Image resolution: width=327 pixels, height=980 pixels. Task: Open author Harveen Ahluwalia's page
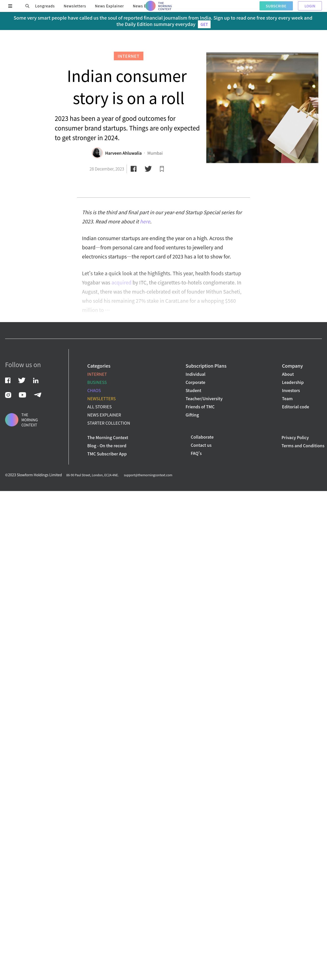(123, 153)
